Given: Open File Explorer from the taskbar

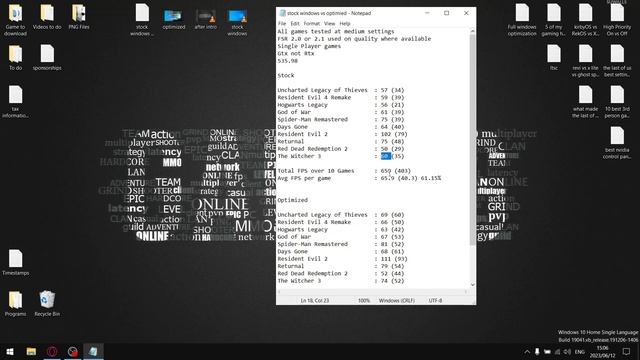Looking at the screenshot, I should click(x=31, y=351).
